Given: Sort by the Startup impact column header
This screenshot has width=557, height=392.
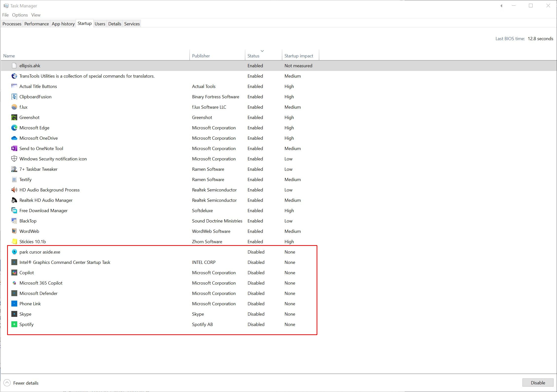Looking at the screenshot, I should tap(299, 56).
